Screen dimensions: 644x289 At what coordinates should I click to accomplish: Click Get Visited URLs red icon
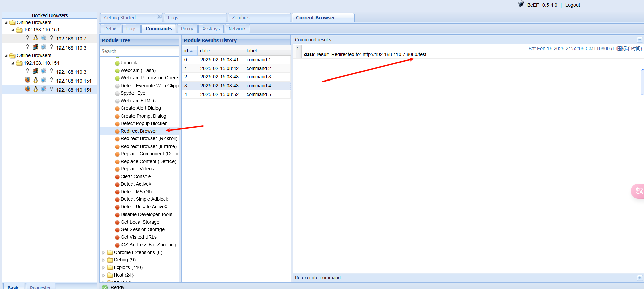coord(117,237)
